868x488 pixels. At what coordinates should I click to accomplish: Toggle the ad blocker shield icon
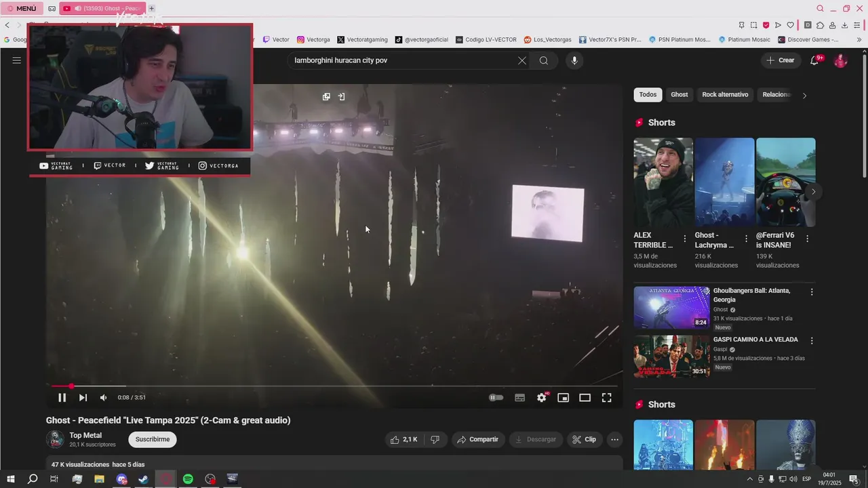point(766,25)
